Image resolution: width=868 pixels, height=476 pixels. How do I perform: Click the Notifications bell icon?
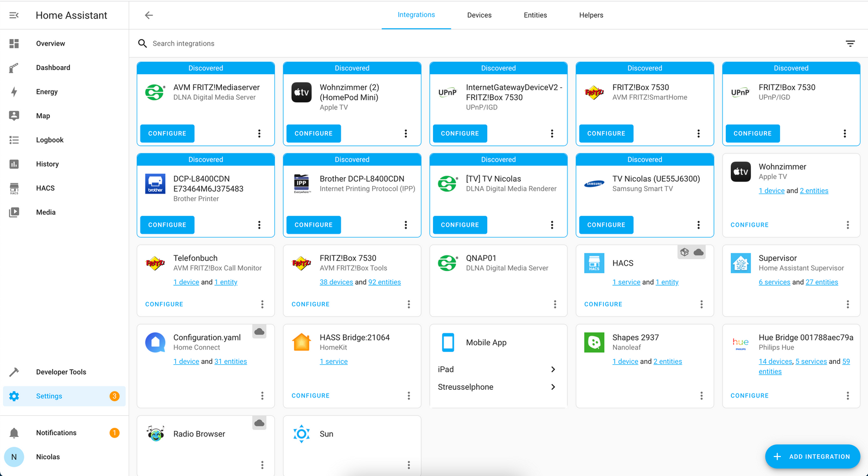[x=14, y=433]
